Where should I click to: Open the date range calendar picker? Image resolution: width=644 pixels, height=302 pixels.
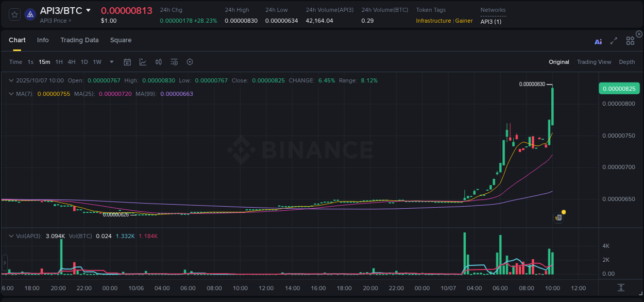[x=127, y=62]
